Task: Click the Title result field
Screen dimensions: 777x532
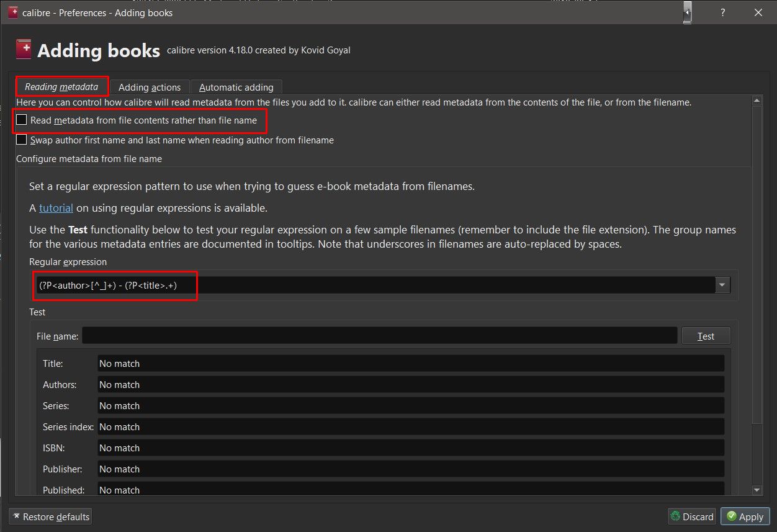Action: tap(411, 363)
